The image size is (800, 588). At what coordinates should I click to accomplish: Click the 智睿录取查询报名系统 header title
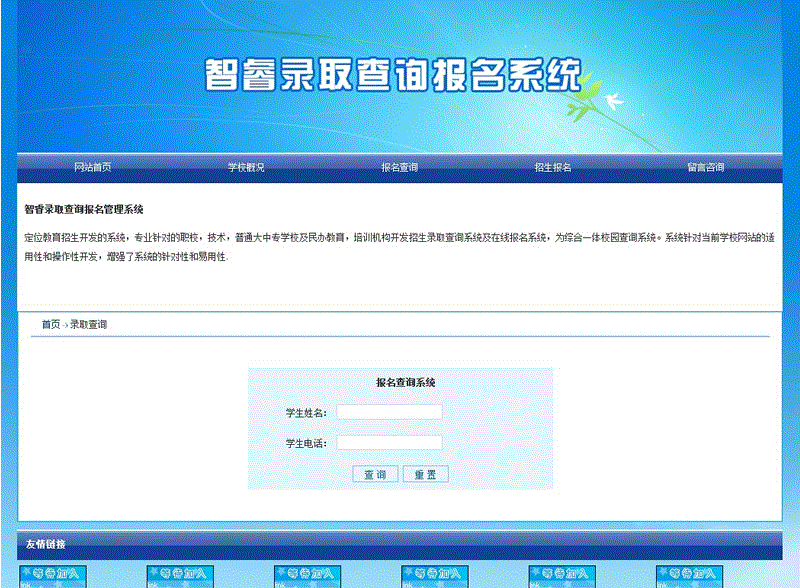[392, 75]
